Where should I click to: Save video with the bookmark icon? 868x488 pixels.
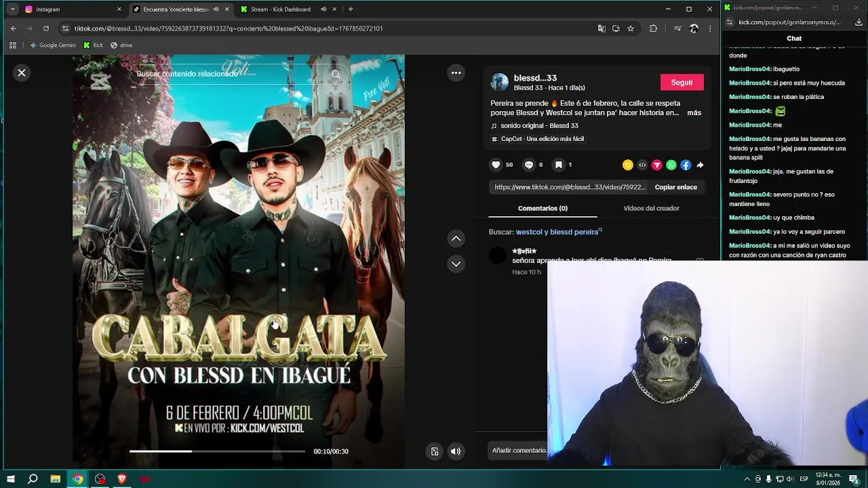tap(559, 165)
